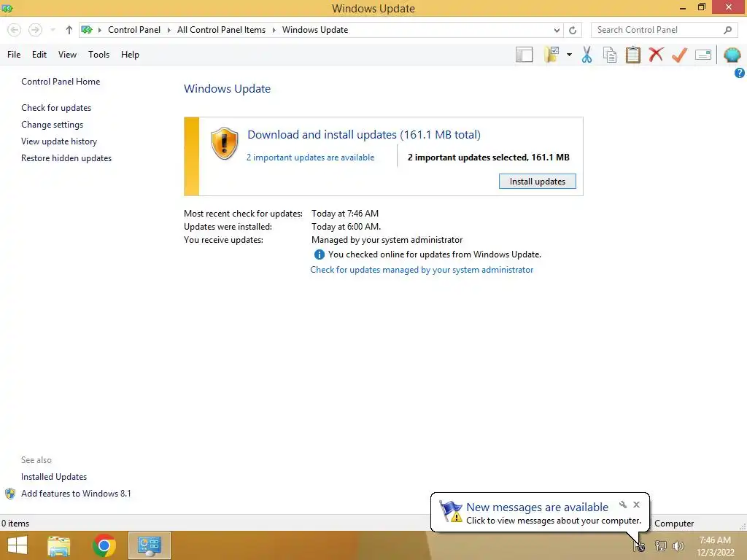
Task: Navigate to Control Panel breadcrumb
Action: (134, 30)
